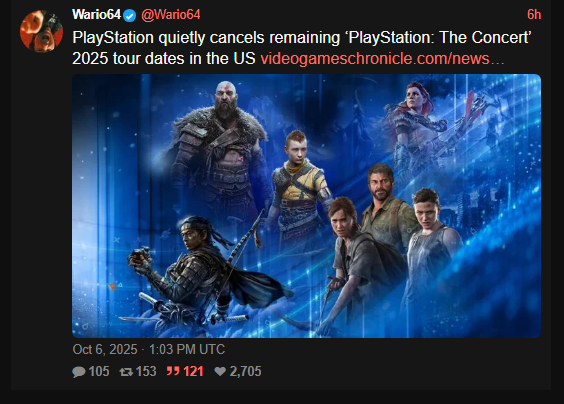Open the PlayStation concert artwork image

tap(306, 206)
